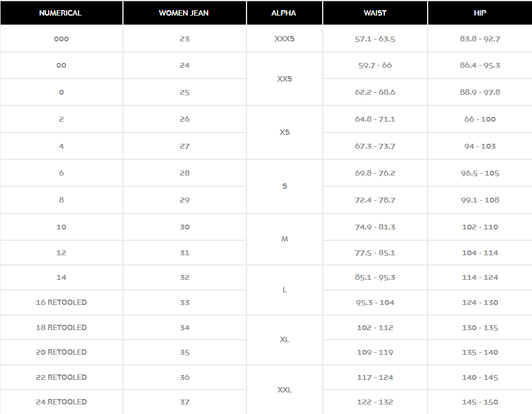Select women jean size 23 cell
The image size is (532, 414).
[x=184, y=38]
